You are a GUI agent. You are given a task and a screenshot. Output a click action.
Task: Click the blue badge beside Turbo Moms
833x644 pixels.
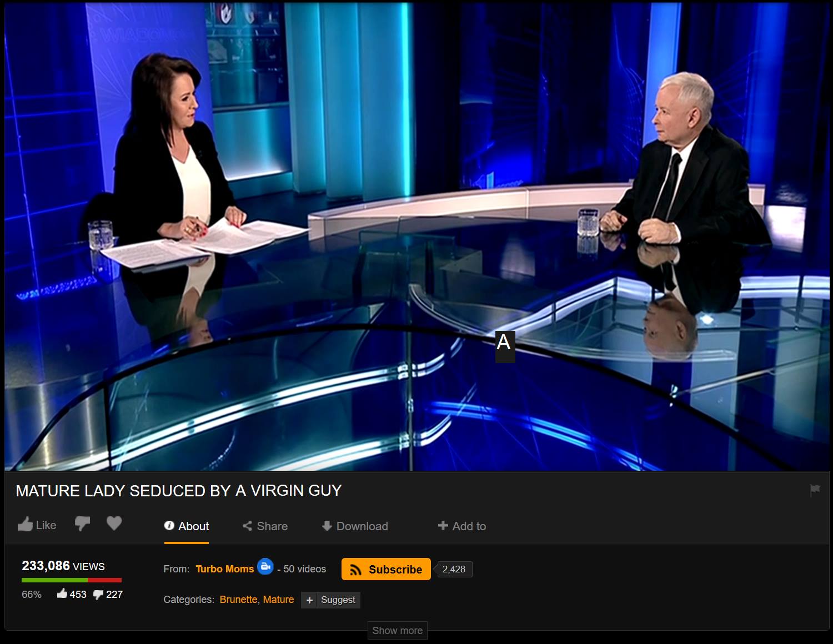click(x=265, y=566)
